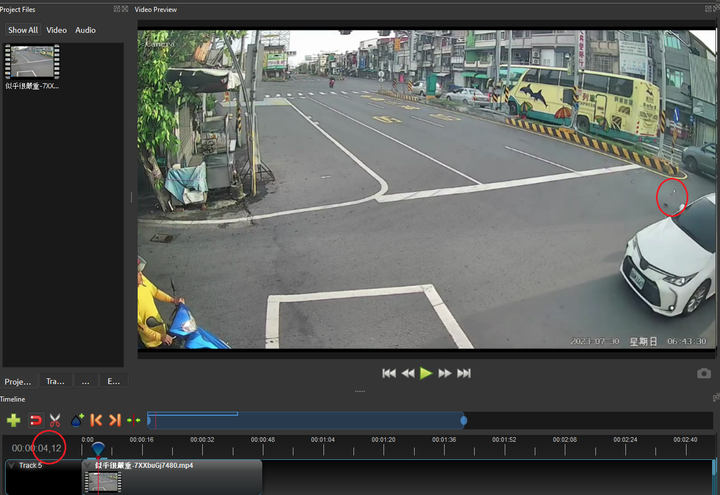Click the rewind button
The height and width of the screenshot is (495, 720).
pos(408,373)
